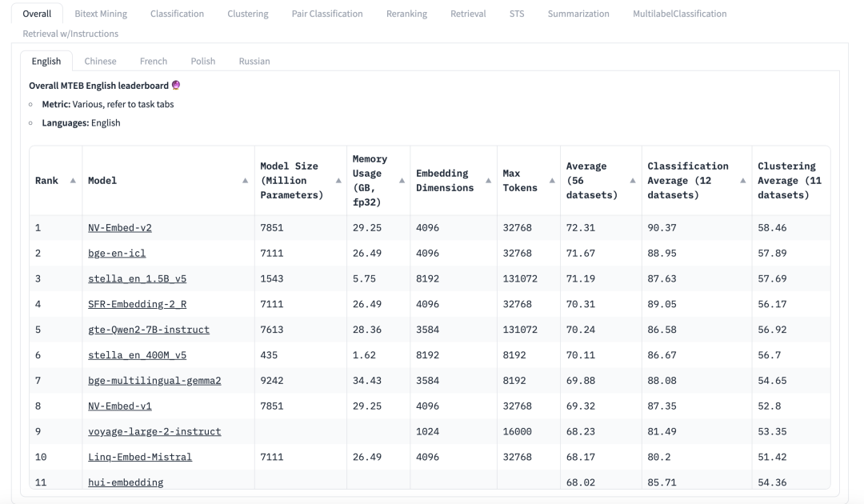Click Embedding Dimensions sort arrow
The height and width of the screenshot is (504, 864).
[x=488, y=181]
